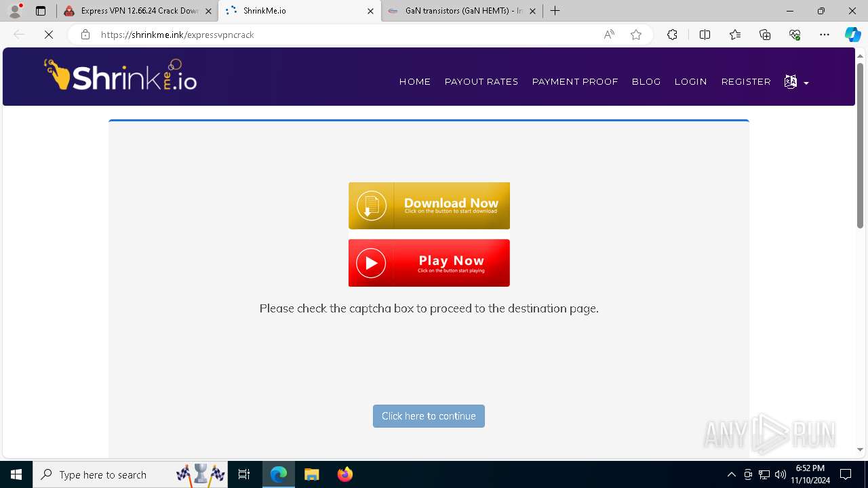Activate Read aloud icon in address bar
The width and height of the screenshot is (868, 488).
pos(609,35)
